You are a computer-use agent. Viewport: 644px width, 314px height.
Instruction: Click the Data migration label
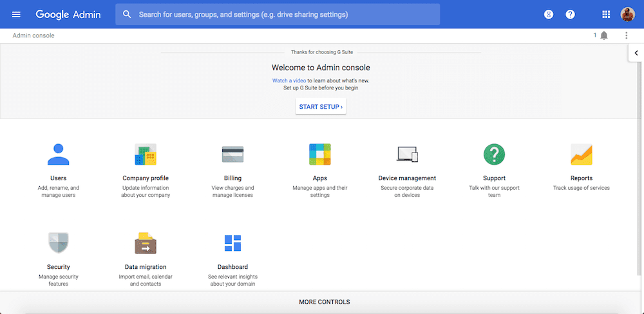pyautogui.click(x=146, y=267)
